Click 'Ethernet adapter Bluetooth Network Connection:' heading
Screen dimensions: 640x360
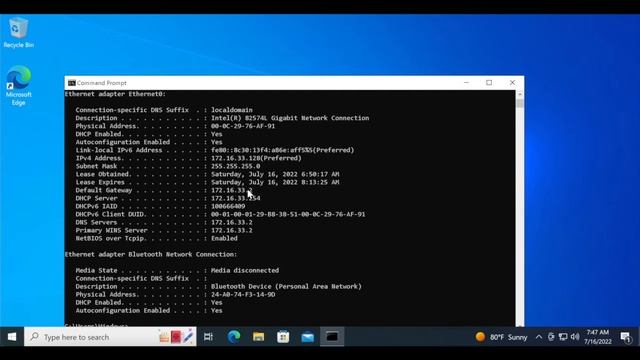tap(151, 254)
